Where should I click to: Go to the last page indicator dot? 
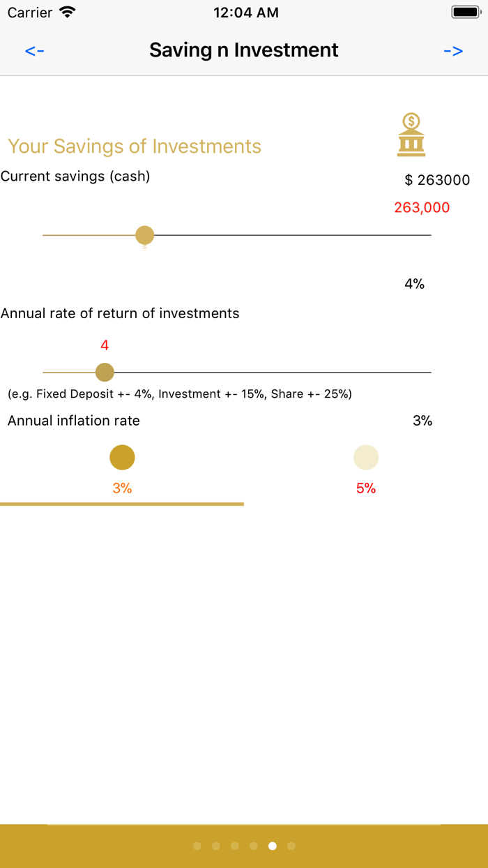(x=291, y=846)
